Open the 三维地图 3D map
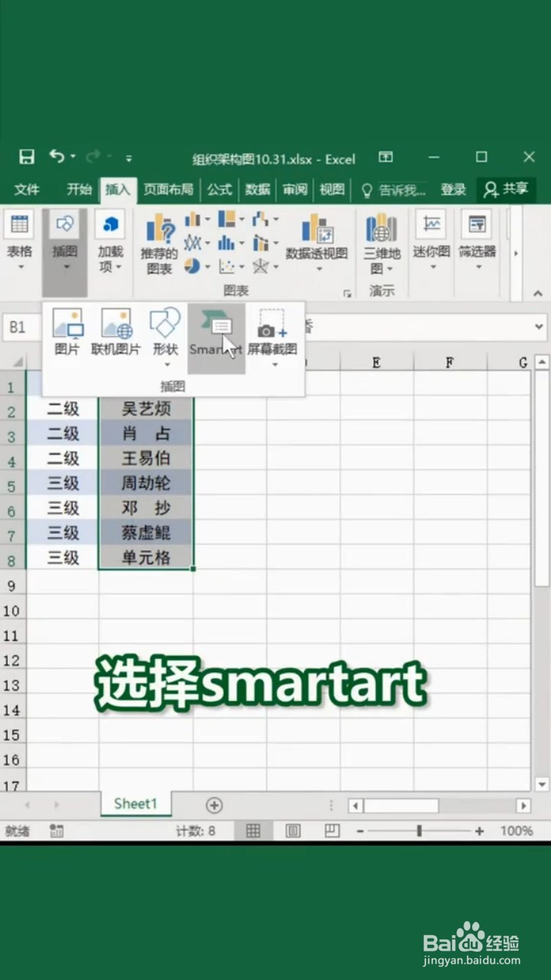The width and height of the screenshot is (551, 980). [381, 243]
